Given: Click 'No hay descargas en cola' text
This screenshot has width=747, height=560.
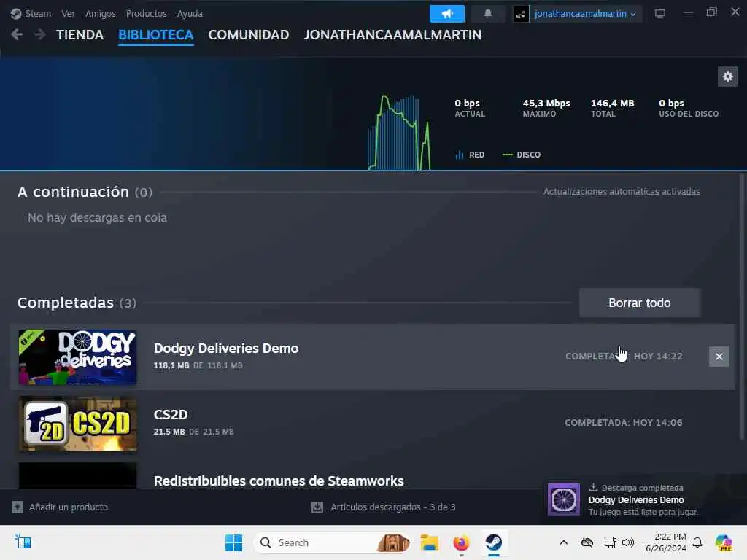Looking at the screenshot, I should coord(97,217).
